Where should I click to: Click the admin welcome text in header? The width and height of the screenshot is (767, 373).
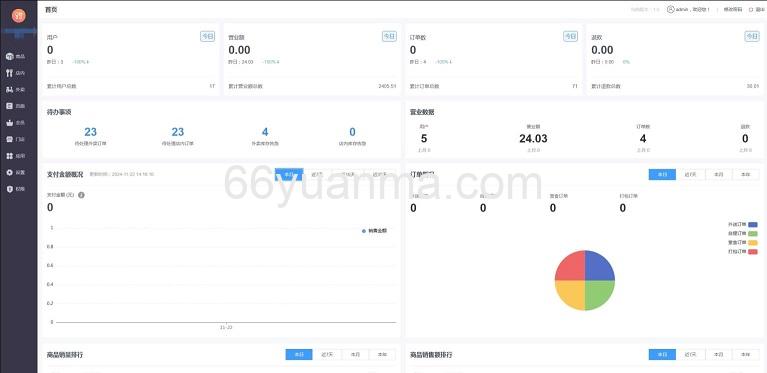coord(693,9)
